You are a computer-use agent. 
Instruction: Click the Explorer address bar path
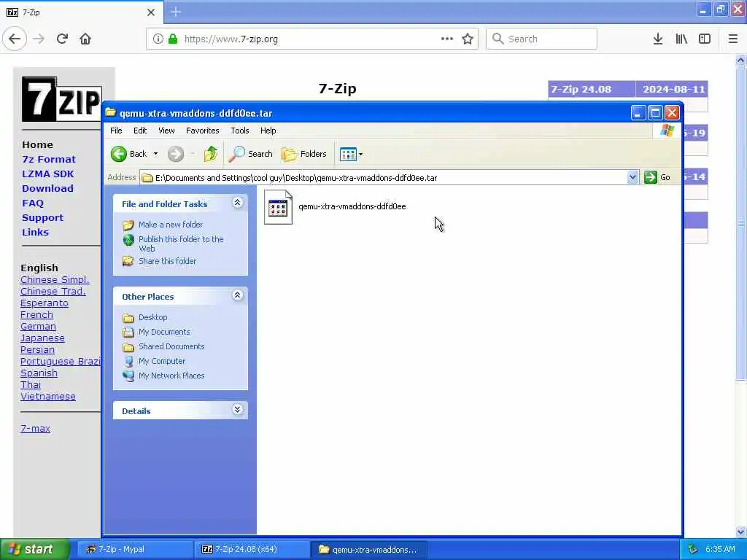pos(384,178)
